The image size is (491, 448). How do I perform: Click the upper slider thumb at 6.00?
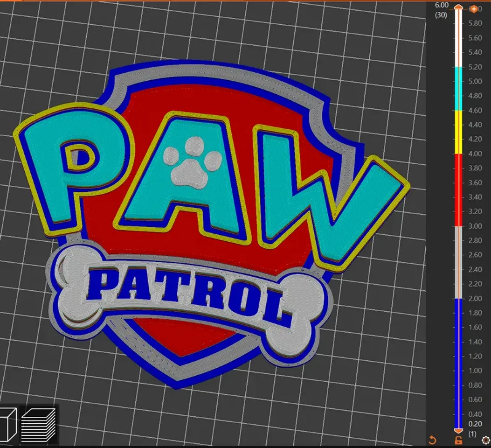[458, 8]
